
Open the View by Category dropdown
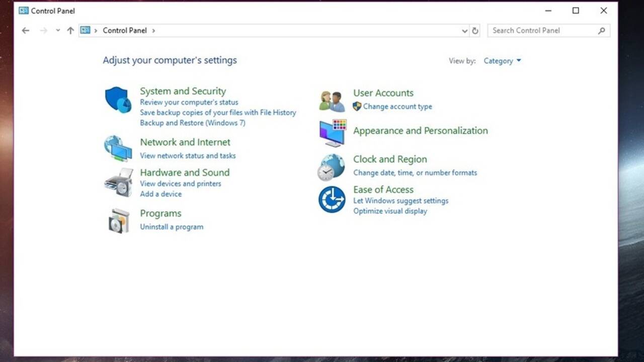502,61
